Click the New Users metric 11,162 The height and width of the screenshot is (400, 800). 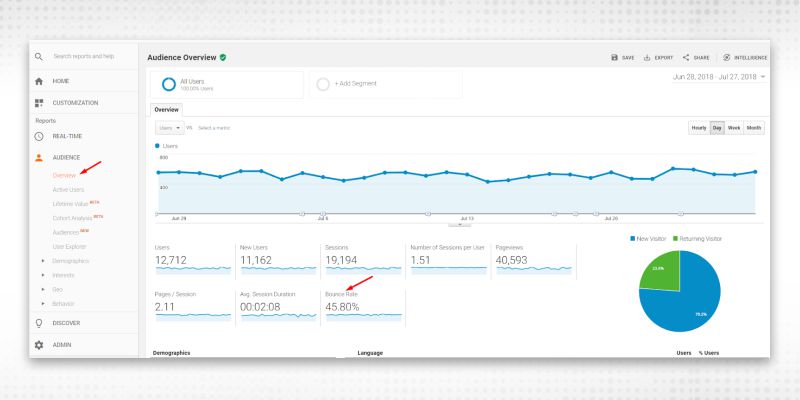coord(256,260)
